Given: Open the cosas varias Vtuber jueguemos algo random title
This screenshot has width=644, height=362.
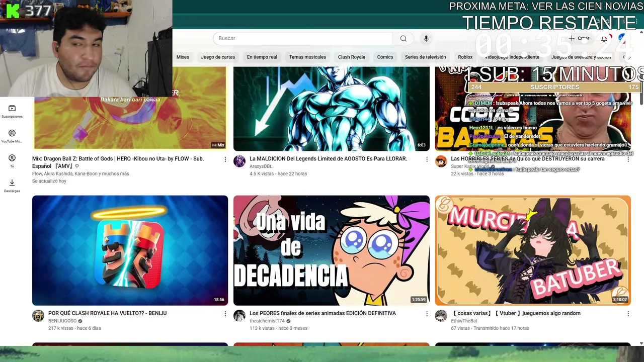Looking at the screenshot, I should click(x=516, y=313).
